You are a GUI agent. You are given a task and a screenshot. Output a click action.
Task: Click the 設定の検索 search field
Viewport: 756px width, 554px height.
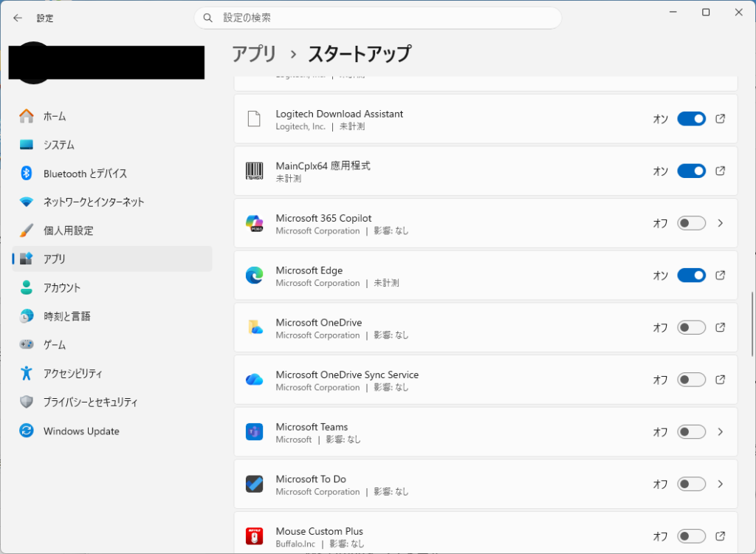(x=378, y=18)
